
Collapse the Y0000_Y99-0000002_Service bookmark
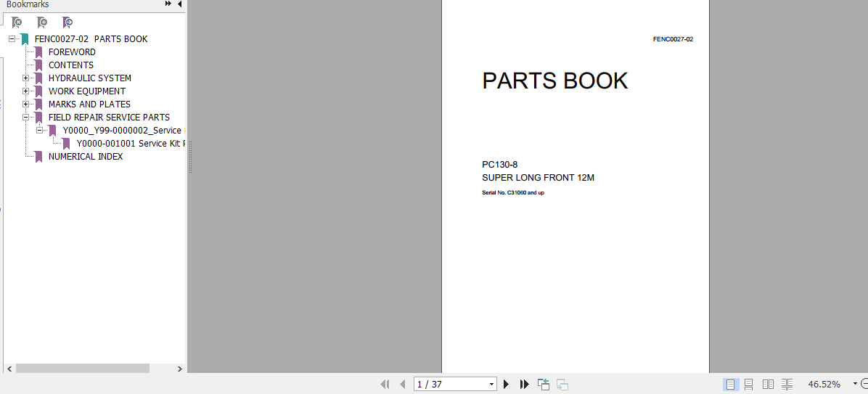point(39,131)
